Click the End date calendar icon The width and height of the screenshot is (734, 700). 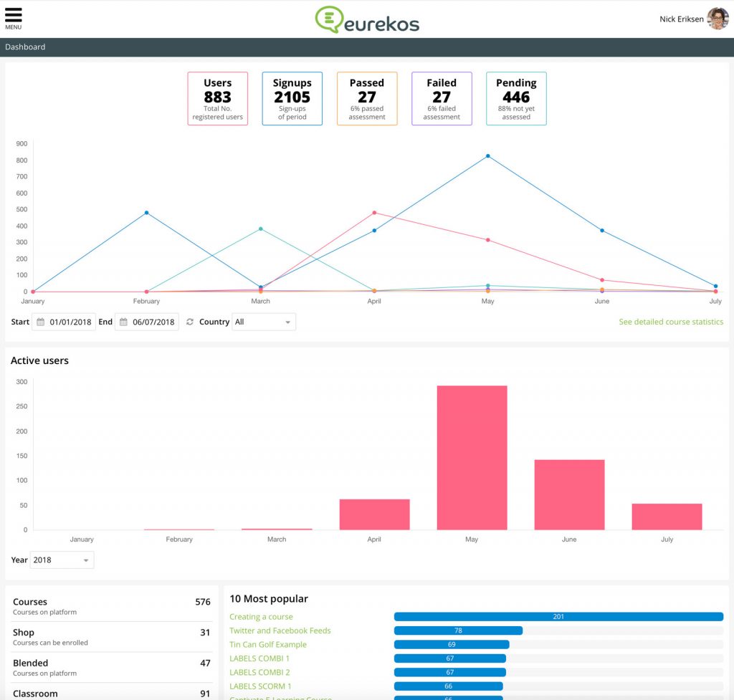click(123, 322)
